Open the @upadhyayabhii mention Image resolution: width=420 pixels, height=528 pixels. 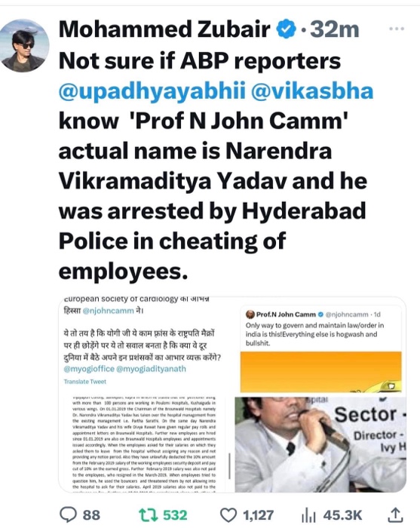point(152,91)
